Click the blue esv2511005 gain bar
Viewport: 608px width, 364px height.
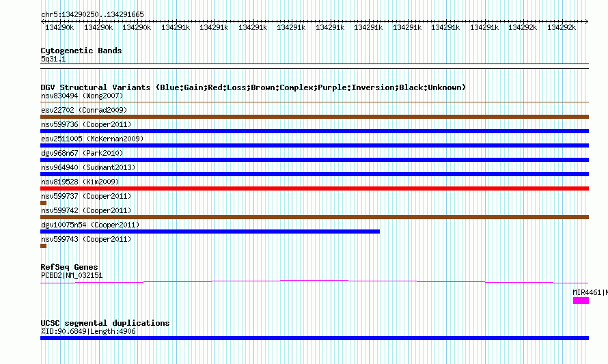314,145
